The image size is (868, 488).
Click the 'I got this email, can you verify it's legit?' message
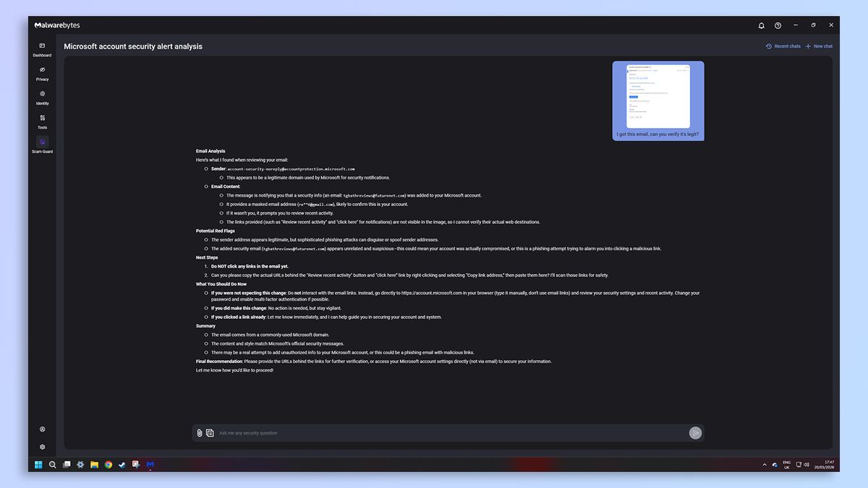[658, 134]
